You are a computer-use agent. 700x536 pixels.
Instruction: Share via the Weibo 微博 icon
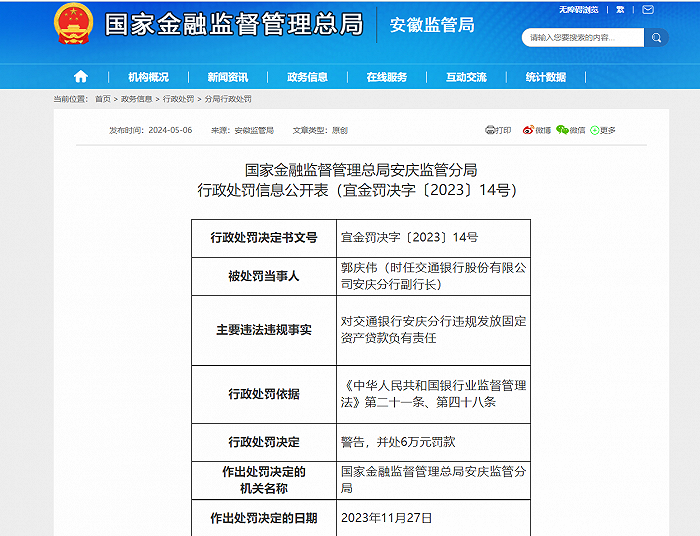[537, 130]
